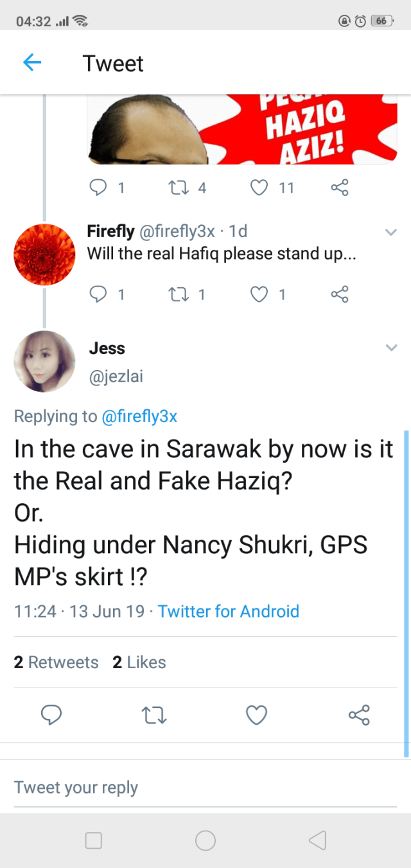
Task: Open the Haziq Aziz tweet image
Action: pyautogui.click(x=243, y=128)
